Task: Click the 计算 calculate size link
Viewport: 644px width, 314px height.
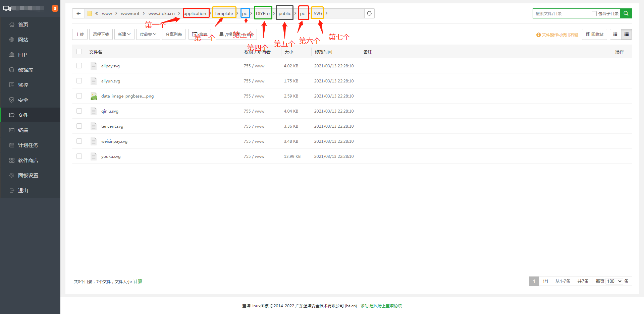Action: tap(138, 281)
